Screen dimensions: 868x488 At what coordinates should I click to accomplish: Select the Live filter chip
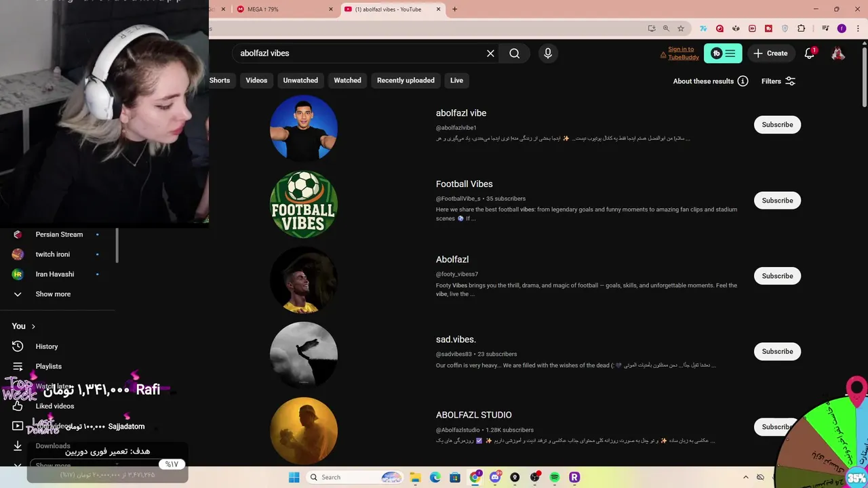coord(456,81)
